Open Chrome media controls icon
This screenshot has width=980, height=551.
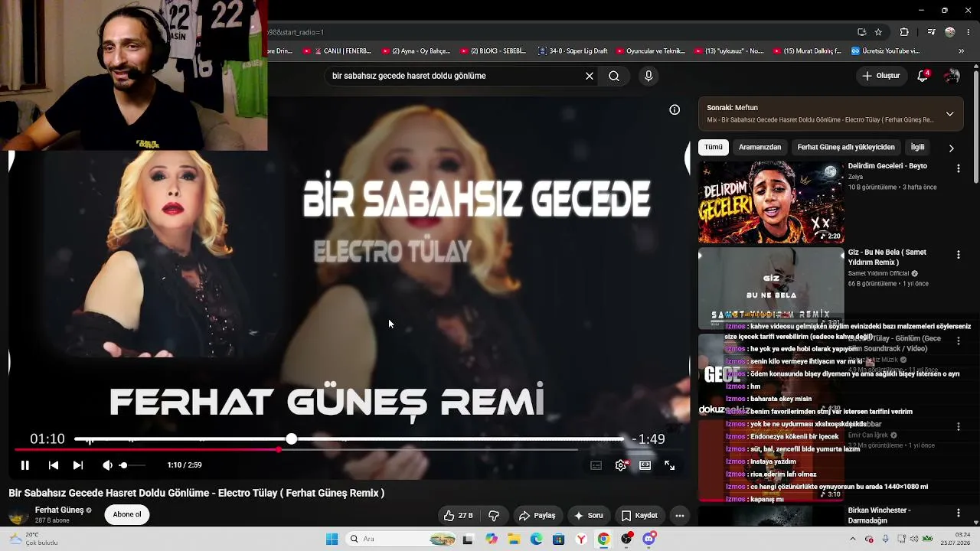click(x=931, y=32)
